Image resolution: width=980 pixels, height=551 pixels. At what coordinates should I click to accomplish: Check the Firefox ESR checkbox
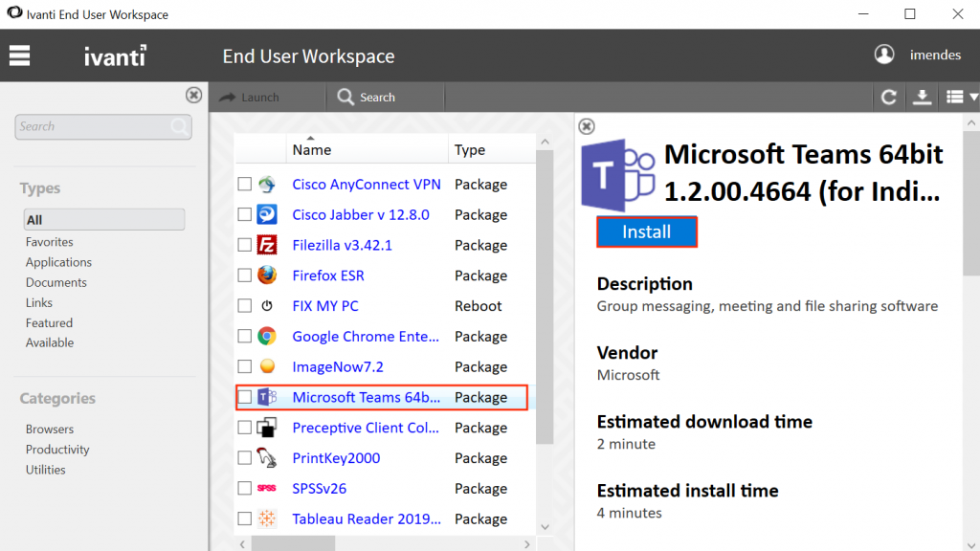(244, 275)
